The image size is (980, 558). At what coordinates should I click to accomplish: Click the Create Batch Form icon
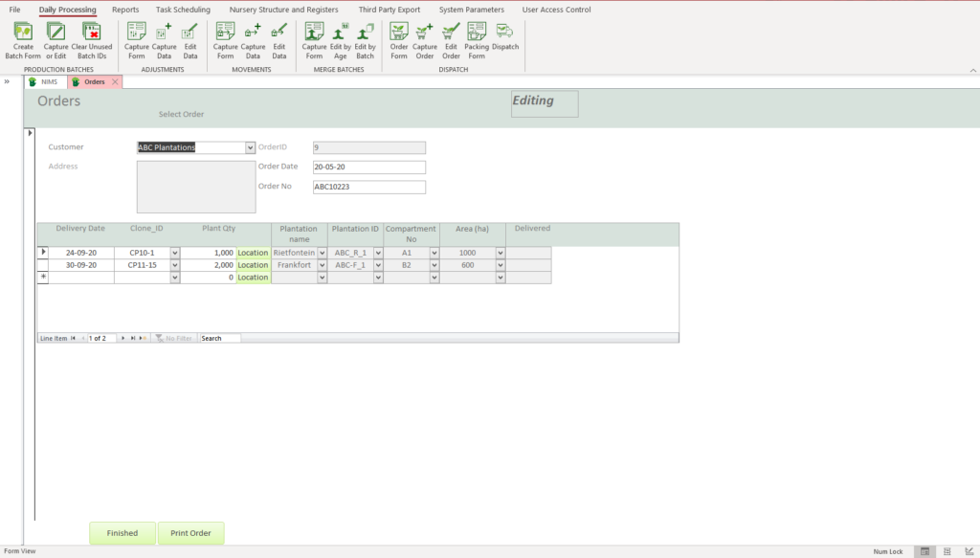coord(23,40)
